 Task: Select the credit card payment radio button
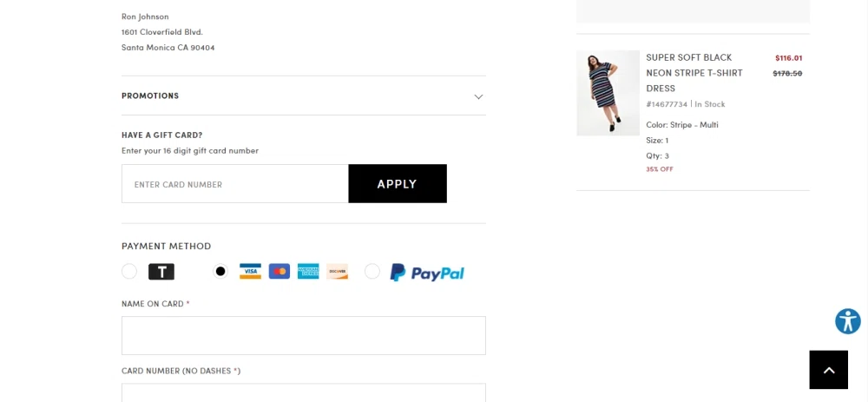220,271
